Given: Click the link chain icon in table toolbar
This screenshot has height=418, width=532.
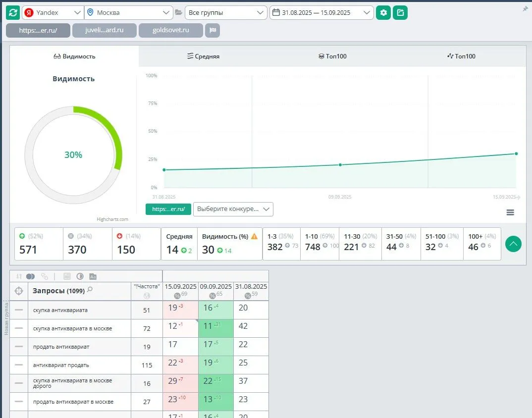Looking at the screenshot, I should point(45,276).
